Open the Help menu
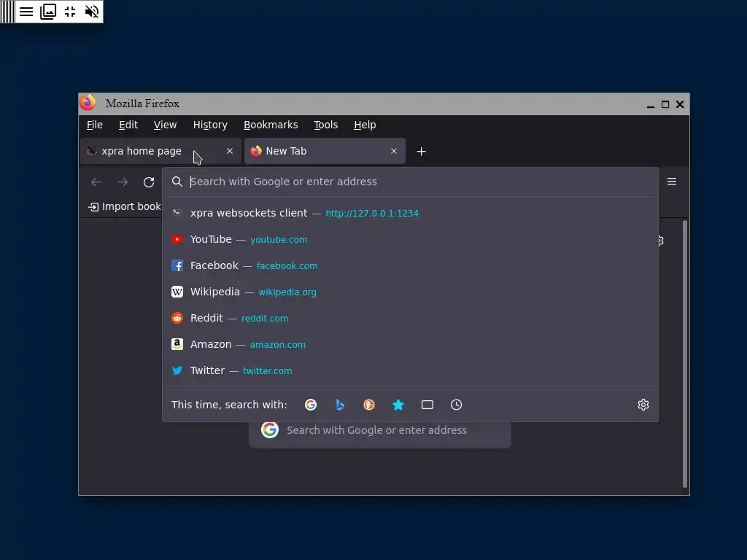Image resolution: width=747 pixels, height=560 pixels. tap(365, 125)
